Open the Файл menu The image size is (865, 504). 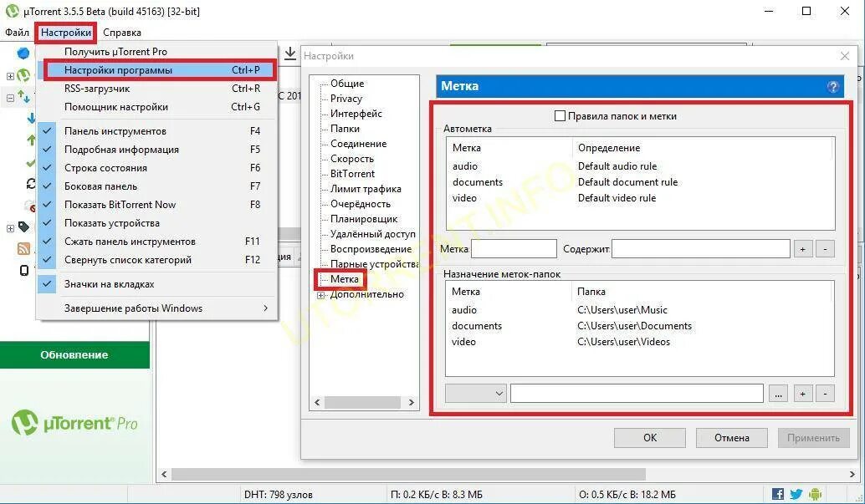[x=17, y=33]
